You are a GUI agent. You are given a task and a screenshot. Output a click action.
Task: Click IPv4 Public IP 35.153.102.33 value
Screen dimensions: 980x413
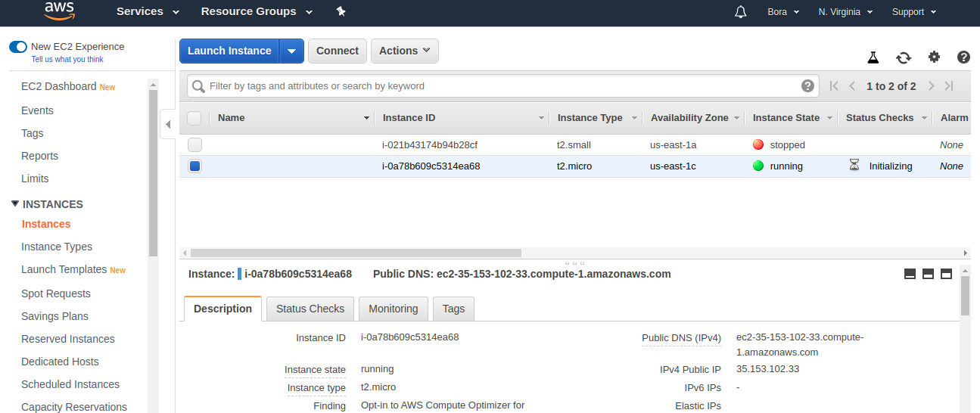[767, 369]
